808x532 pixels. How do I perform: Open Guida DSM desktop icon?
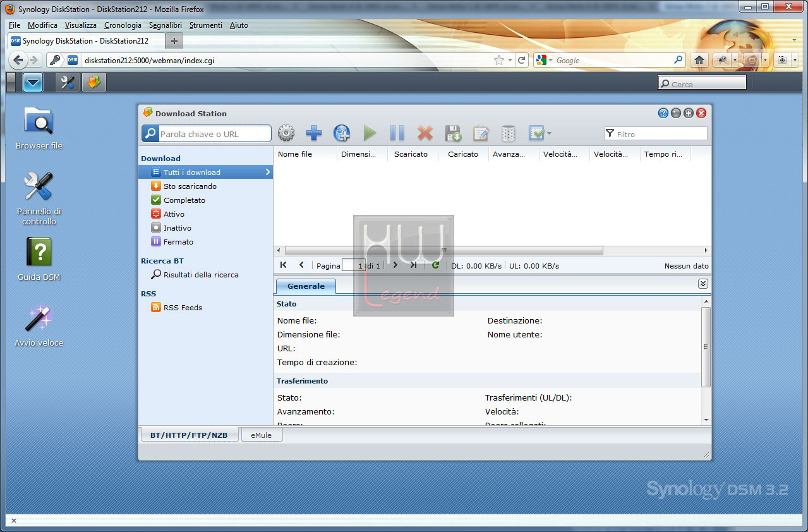[x=39, y=260]
